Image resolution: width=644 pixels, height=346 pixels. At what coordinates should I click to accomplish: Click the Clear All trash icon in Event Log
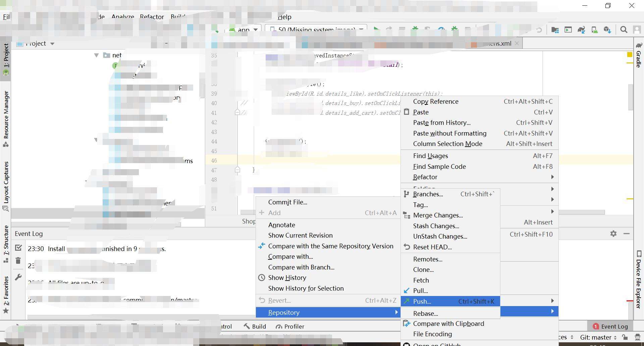pos(18,260)
